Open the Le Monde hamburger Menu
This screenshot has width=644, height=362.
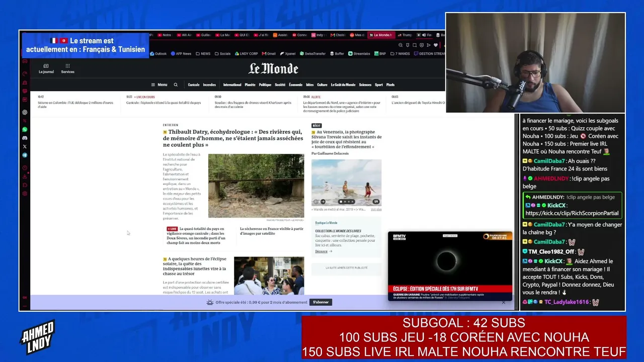[x=159, y=85]
